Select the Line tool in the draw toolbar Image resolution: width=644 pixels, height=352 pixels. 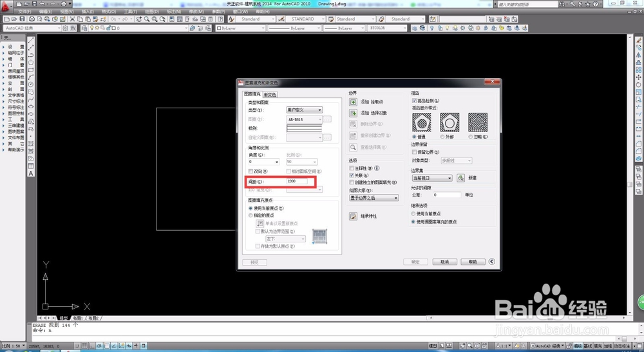(31, 41)
